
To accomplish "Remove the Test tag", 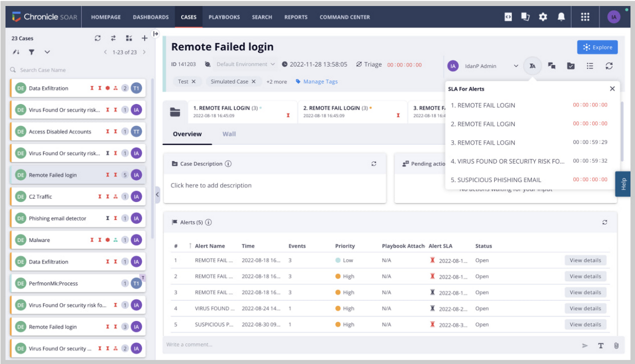I will 193,81.
